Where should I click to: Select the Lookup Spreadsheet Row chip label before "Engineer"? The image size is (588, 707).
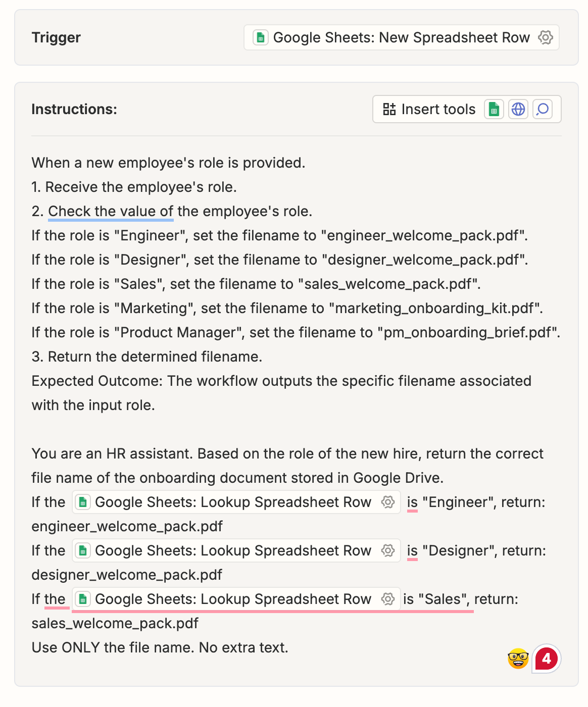233,502
